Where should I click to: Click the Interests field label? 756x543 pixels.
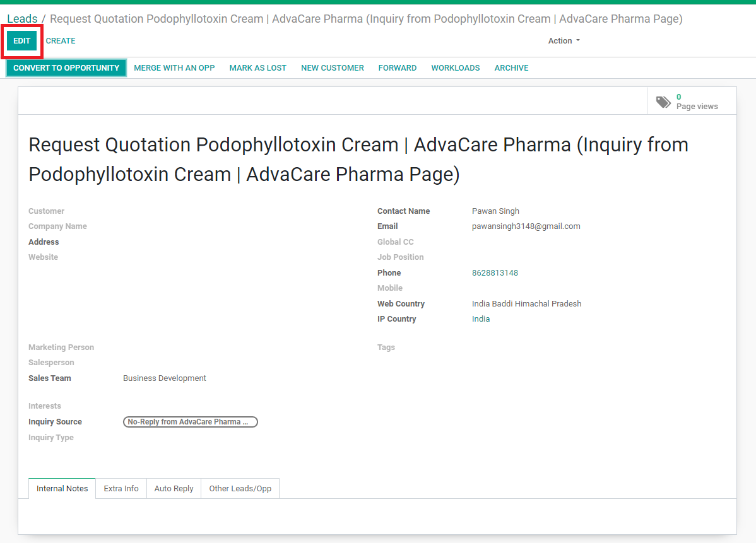(x=45, y=406)
